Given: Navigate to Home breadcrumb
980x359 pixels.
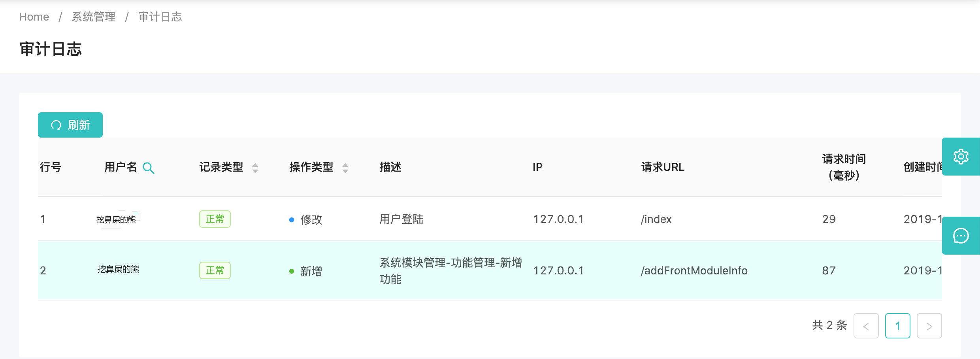Looking at the screenshot, I should point(34,17).
